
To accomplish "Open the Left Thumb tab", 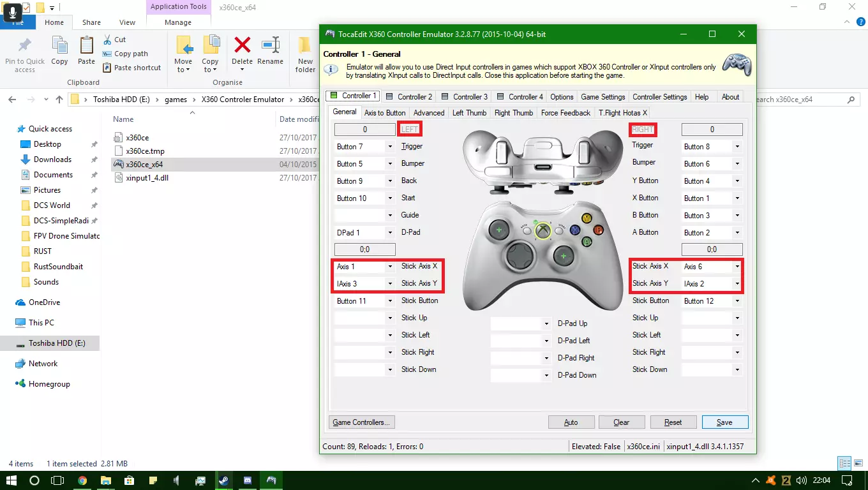I will pyautogui.click(x=469, y=113).
